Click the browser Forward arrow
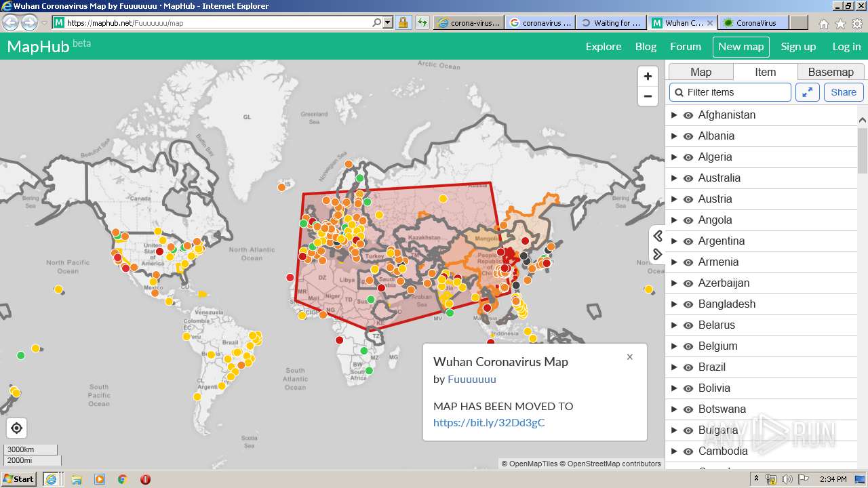 [29, 22]
